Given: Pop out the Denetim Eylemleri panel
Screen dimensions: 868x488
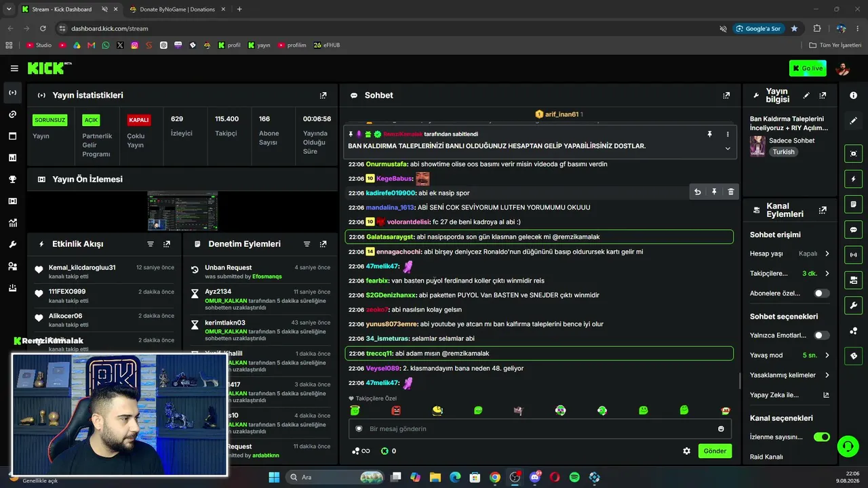Looking at the screenshot, I should [323, 244].
